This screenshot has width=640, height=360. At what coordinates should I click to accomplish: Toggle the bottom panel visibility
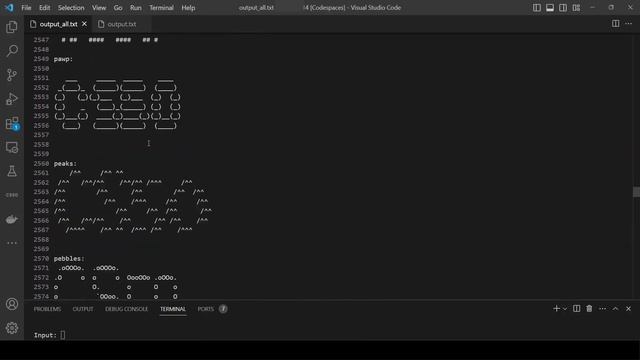[x=550, y=8]
